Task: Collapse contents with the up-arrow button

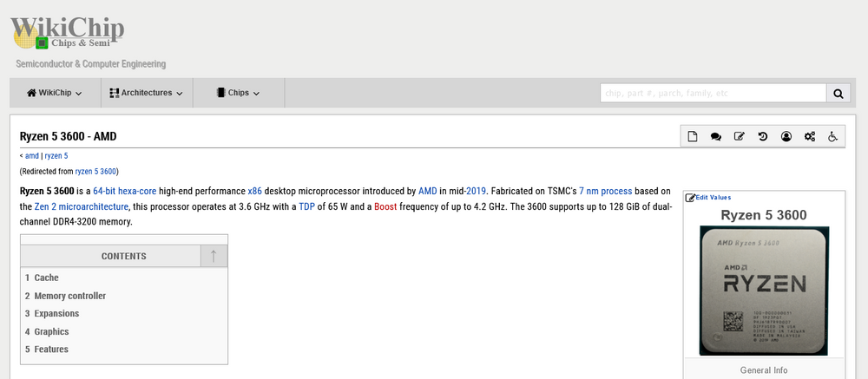Action: (214, 256)
